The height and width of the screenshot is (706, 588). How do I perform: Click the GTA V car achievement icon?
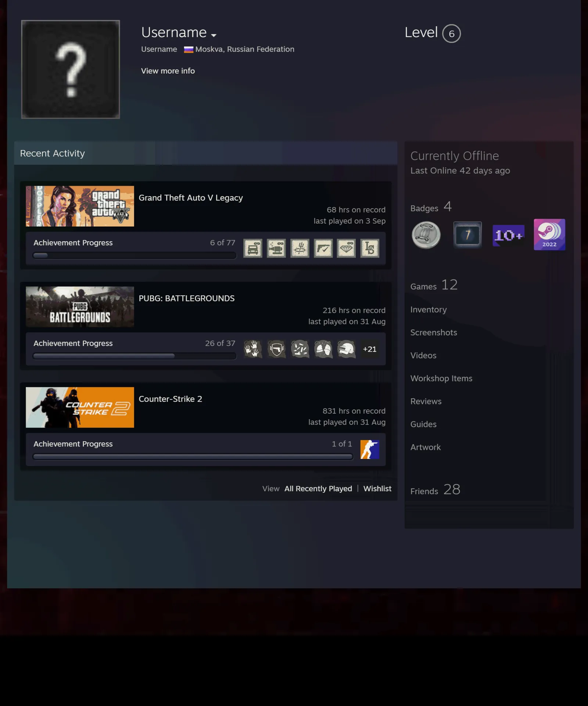click(x=253, y=248)
